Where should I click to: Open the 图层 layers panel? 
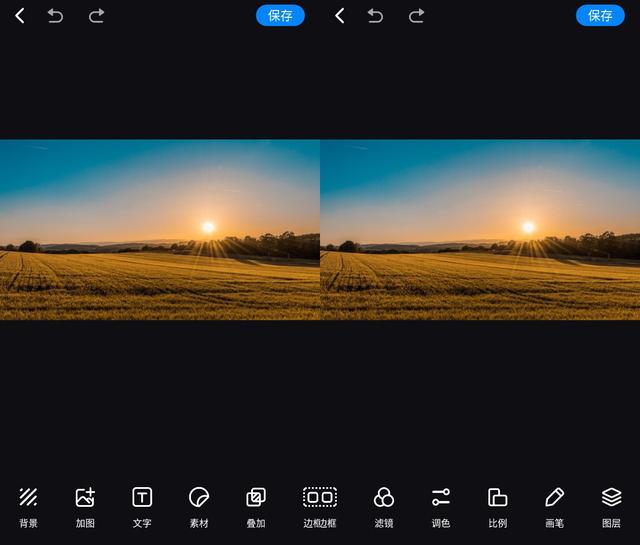pyautogui.click(x=611, y=505)
